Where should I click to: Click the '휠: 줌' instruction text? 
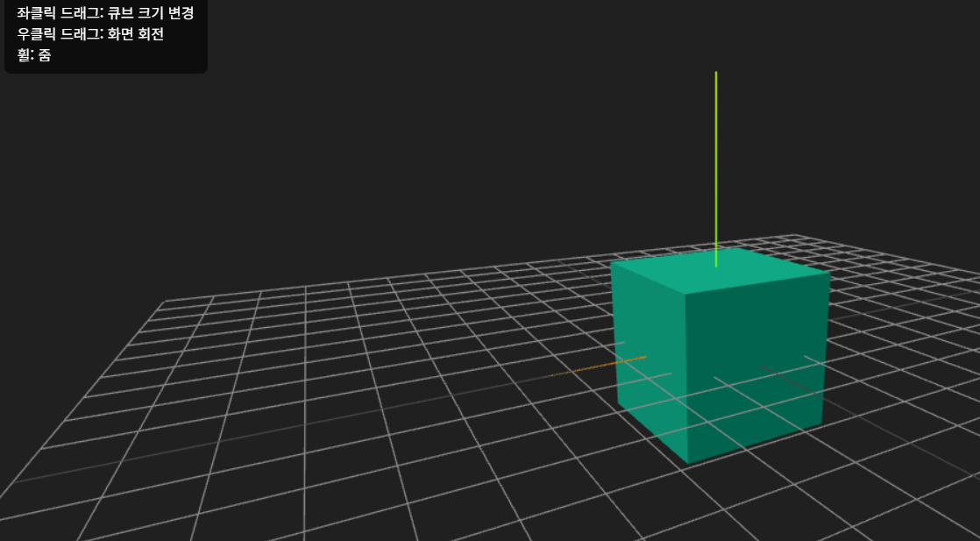[34, 54]
